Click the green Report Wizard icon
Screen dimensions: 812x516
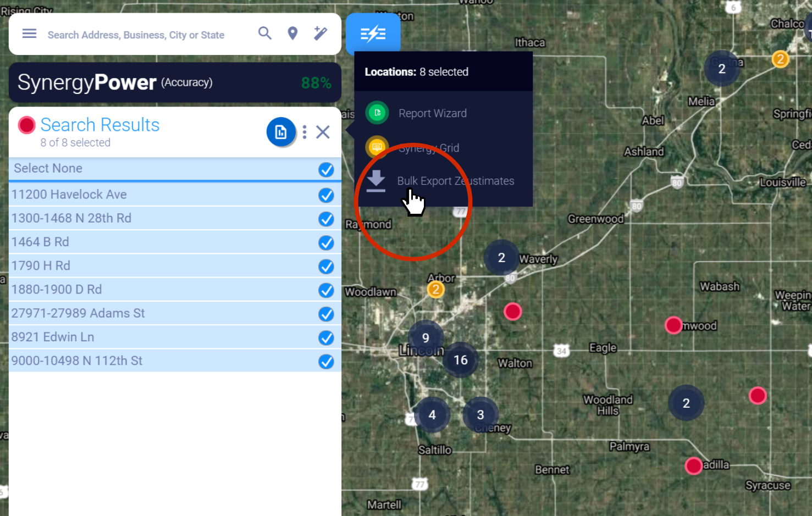click(377, 113)
